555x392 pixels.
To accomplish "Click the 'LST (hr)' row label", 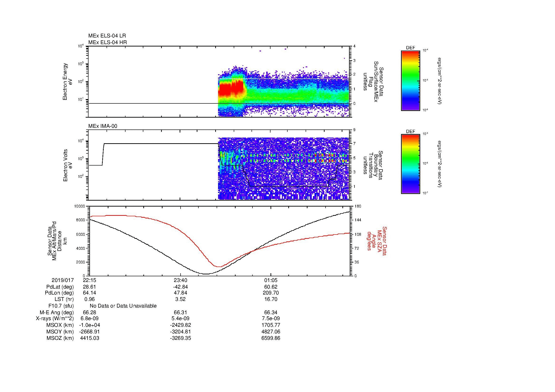I will [64, 300].
